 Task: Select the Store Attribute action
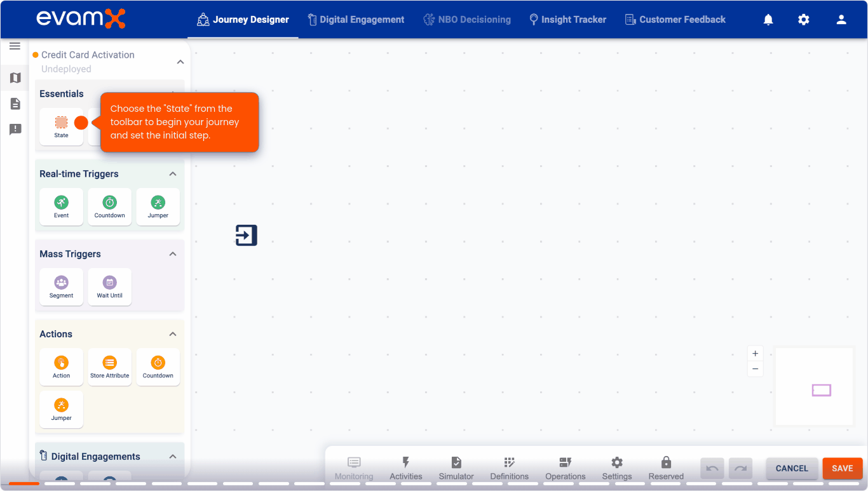click(x=109, y=367)
